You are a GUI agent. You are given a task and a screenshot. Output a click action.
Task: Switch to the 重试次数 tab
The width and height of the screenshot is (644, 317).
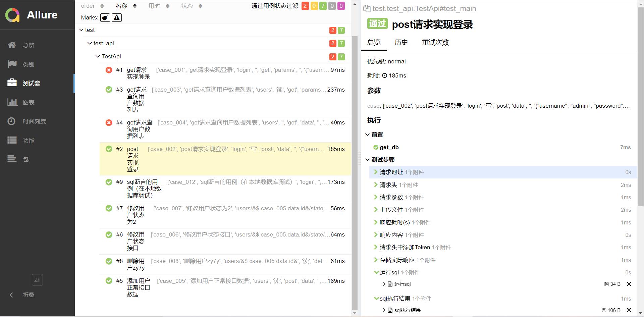(435, 42)
